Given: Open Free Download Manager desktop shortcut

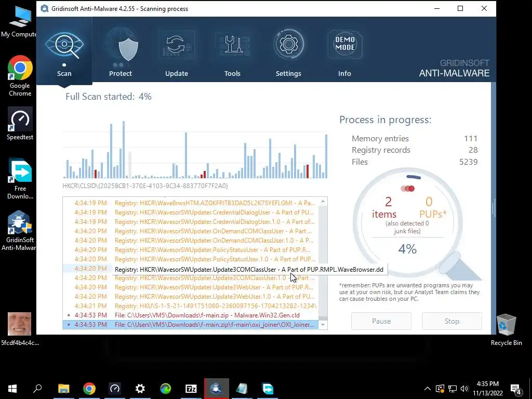Looking at the screenshot, I should 20,179.
